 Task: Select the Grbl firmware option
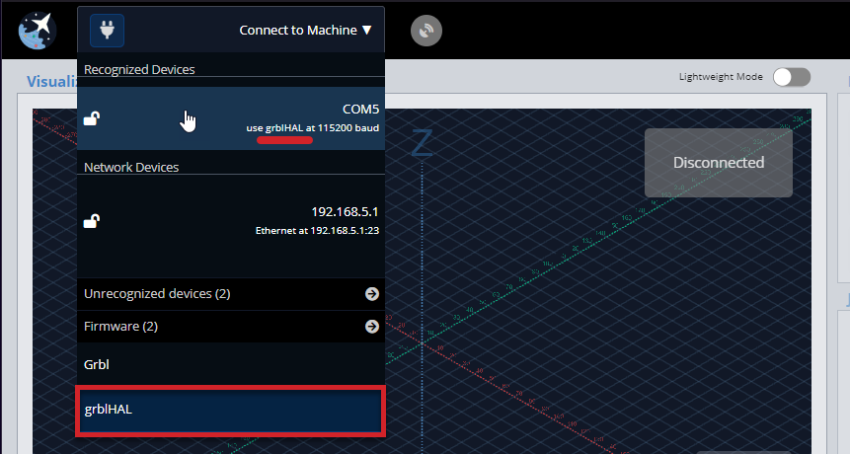point(231,364)
